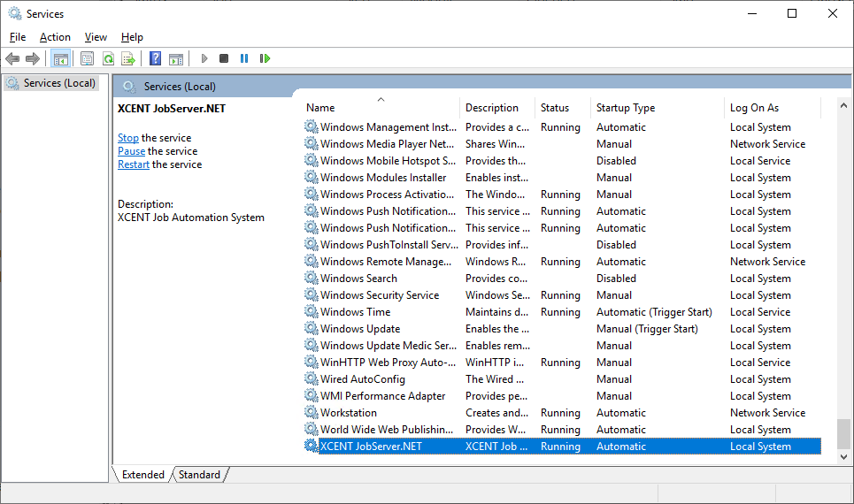Select the World Wide Web Publishin... service
The width and height of the screenshot is (854, 504).
[386, 429]
